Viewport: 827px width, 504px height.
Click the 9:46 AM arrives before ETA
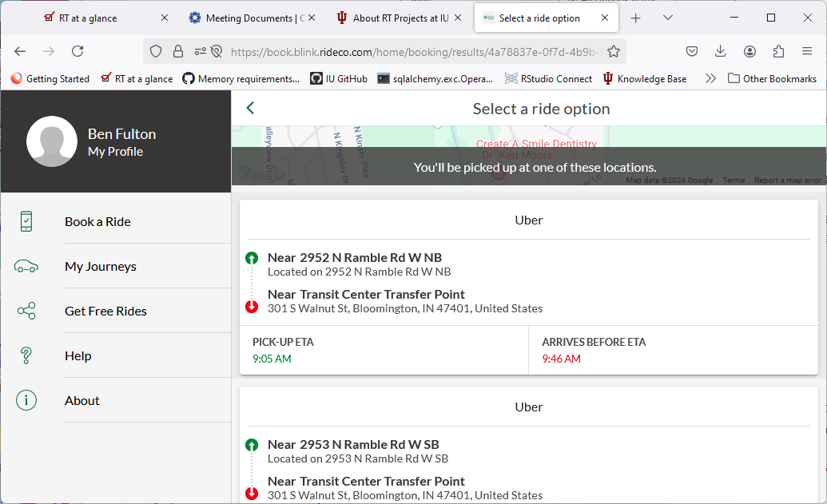point(561,359)
